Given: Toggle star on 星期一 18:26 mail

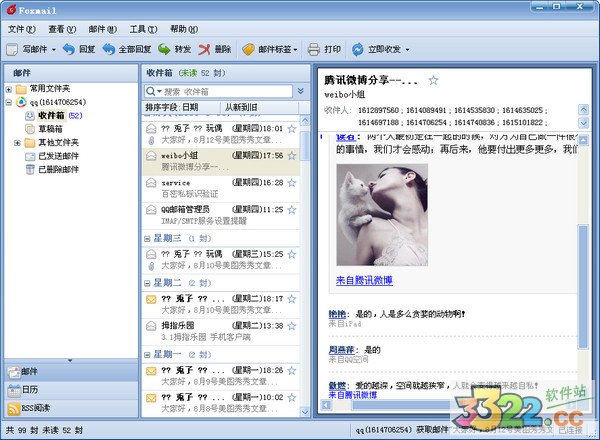Looking at the screenshot, I should pos(292,371).
